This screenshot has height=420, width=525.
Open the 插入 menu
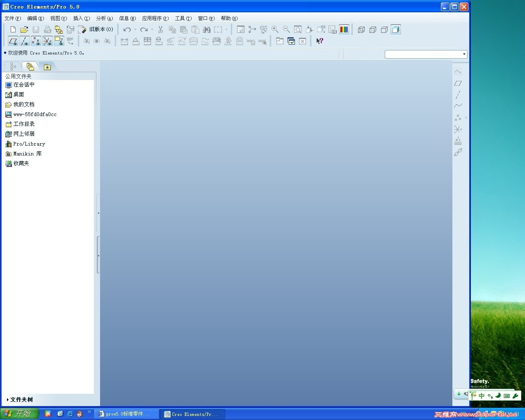pyautogui.click(x=82, y=18)
